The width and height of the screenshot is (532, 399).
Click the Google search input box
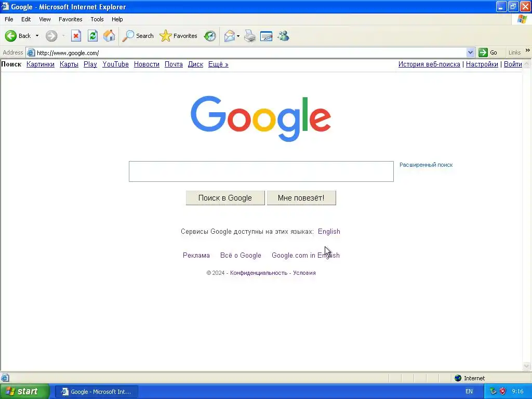point(261,171)
